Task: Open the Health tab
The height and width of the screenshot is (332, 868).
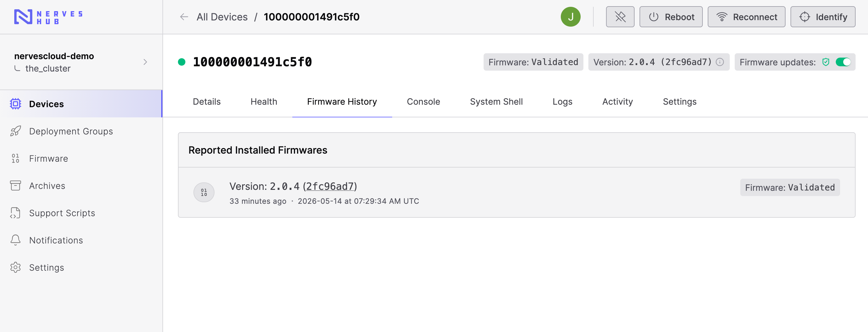Action: coord(263,102)
